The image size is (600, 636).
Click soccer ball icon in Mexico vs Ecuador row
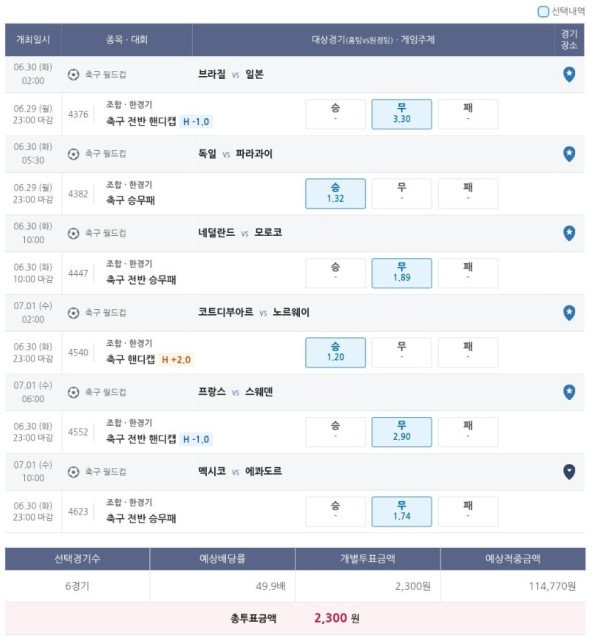pyautogui.click(x=73, y=472)
